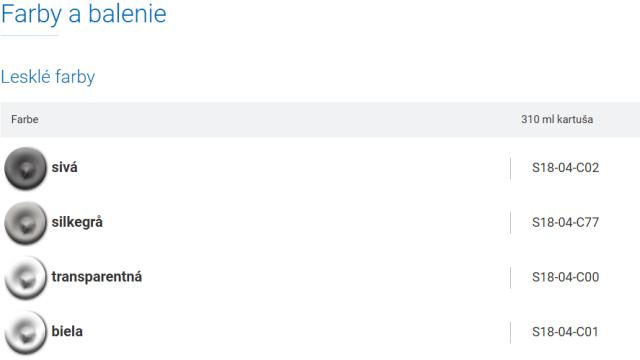Image resolution: width=640 pixels, height=360 pixels.
Task: Click the vertical divider in the transparentná row
Action: click(x=510, y=278)
